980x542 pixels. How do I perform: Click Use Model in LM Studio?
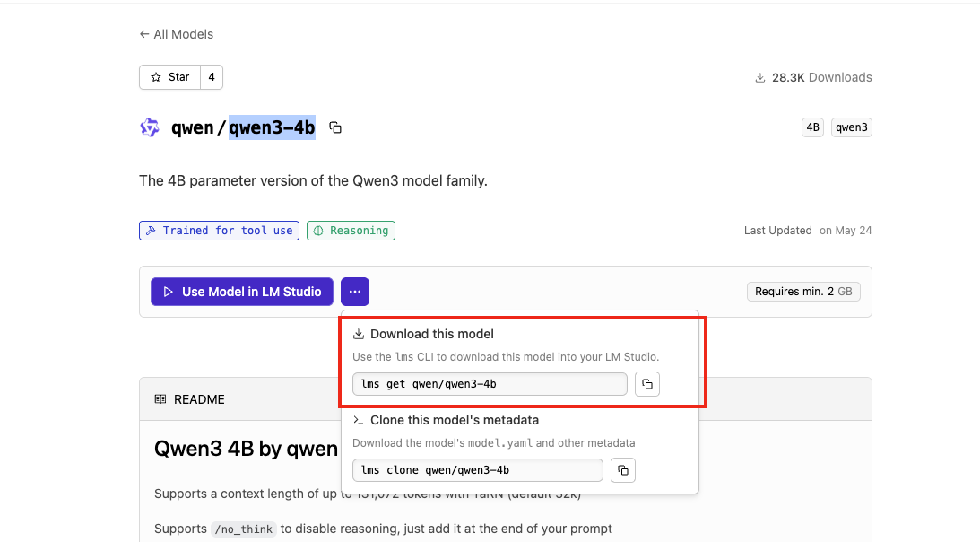pos(242,292)
